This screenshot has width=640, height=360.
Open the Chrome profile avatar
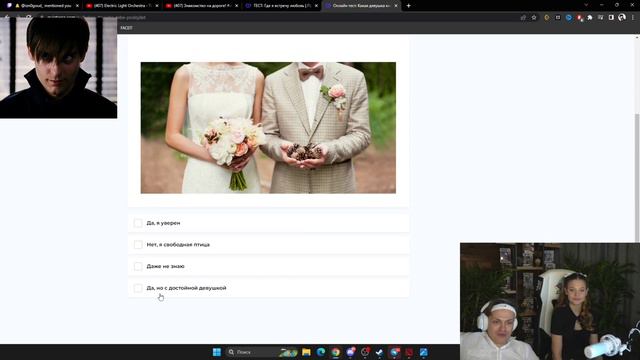click(622, 18)
